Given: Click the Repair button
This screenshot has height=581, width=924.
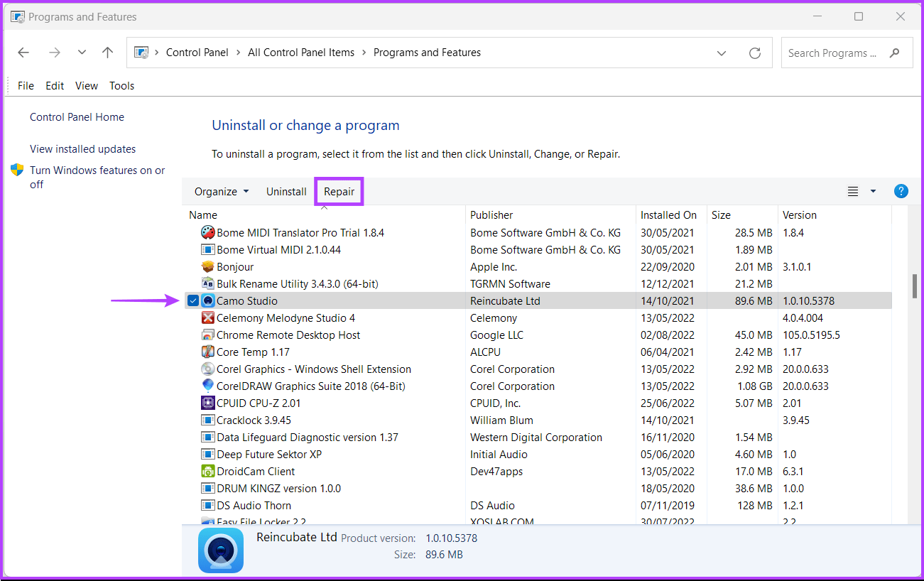Looking at the screenshot, I should (339, 191).
